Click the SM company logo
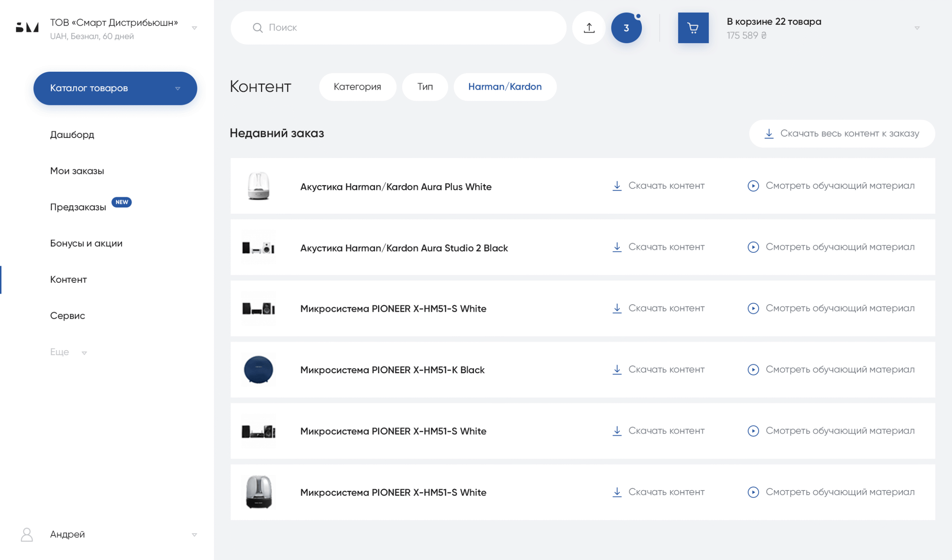 pyautogui.click(x=27, y=27)
